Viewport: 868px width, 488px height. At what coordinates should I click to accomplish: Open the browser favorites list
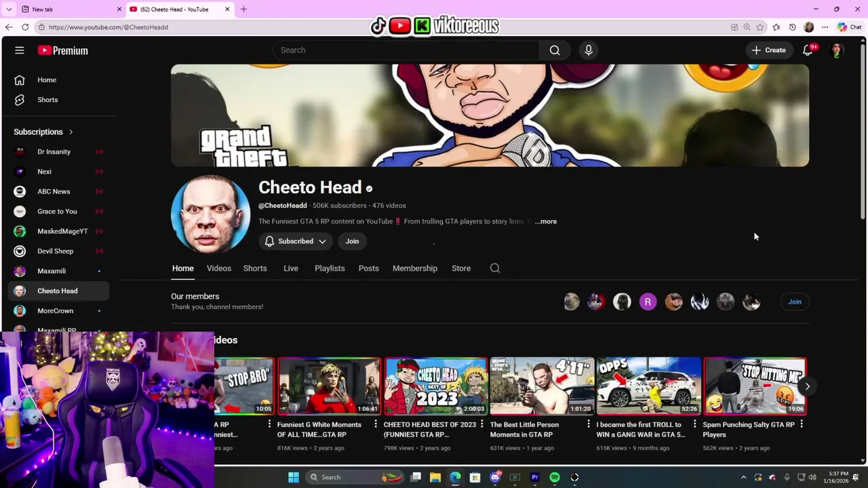[x=776, y=27]
